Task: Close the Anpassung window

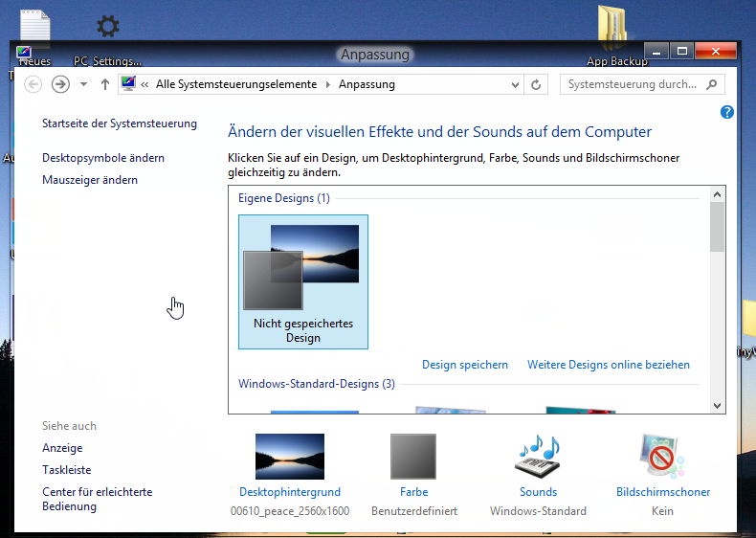Action: [x=716, y=51]
